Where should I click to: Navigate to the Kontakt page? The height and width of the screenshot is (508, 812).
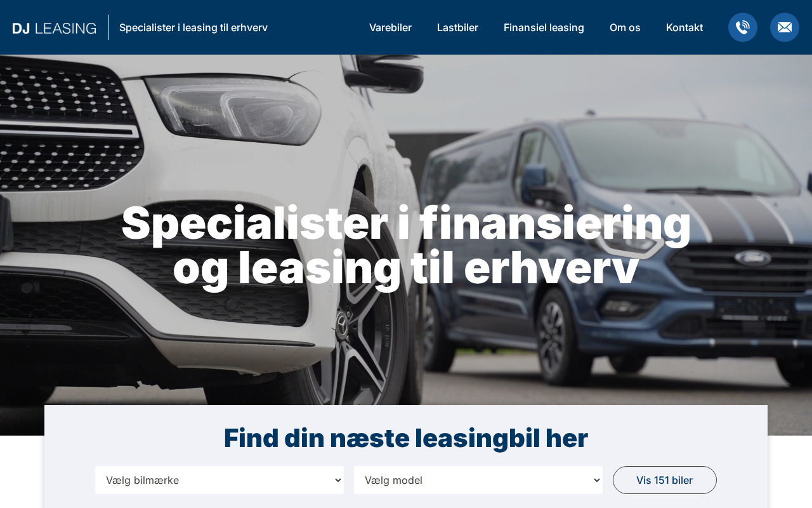684,27
